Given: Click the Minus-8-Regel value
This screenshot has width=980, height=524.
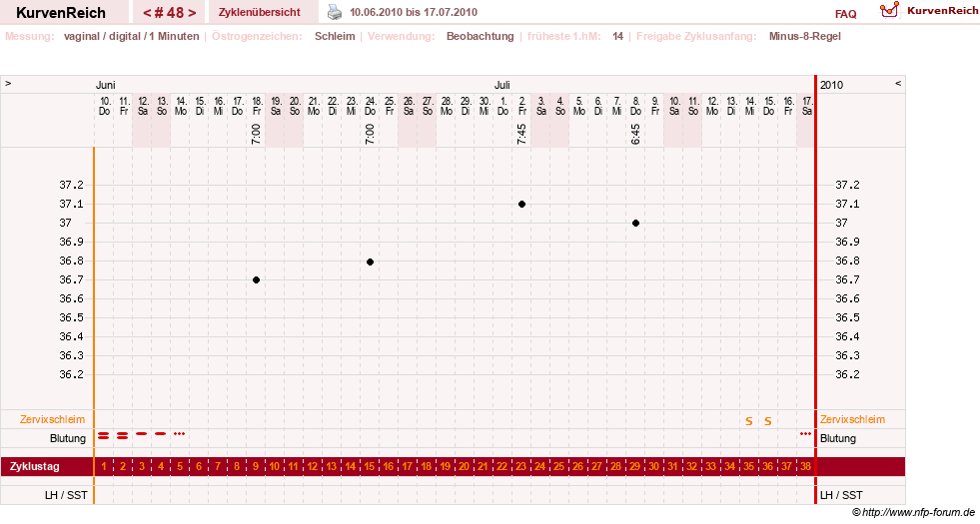Looking at the screenshot, I should pos(805,36).
